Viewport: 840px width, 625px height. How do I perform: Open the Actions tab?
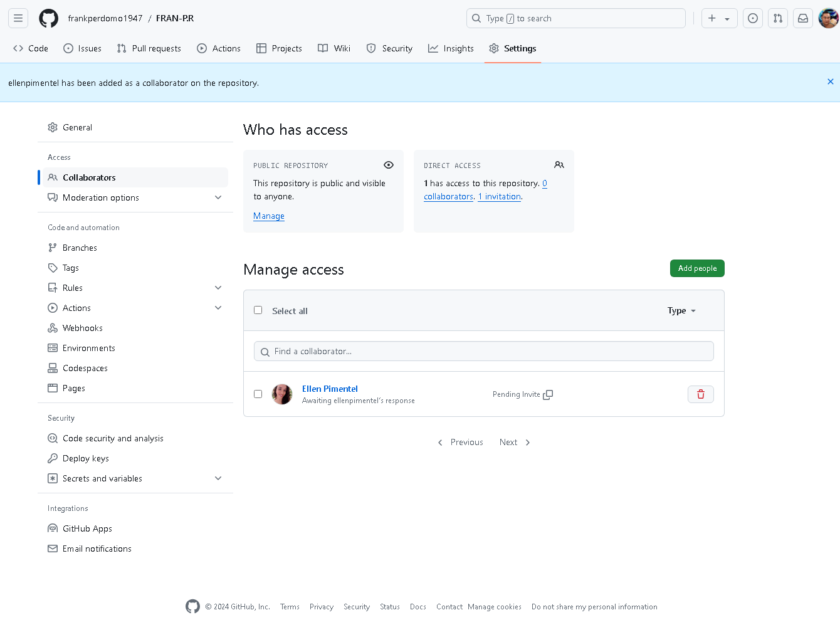click(219, 48)
